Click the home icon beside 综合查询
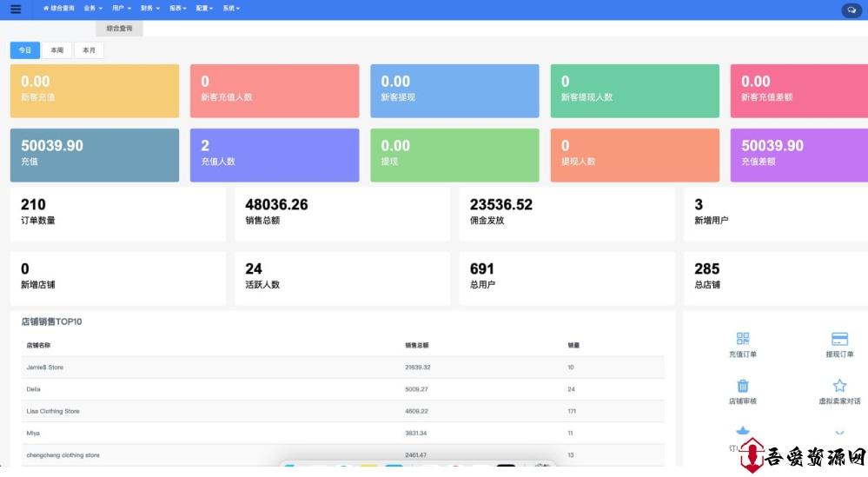This screenshot has width=868, height=477. (x=46, y=8)
